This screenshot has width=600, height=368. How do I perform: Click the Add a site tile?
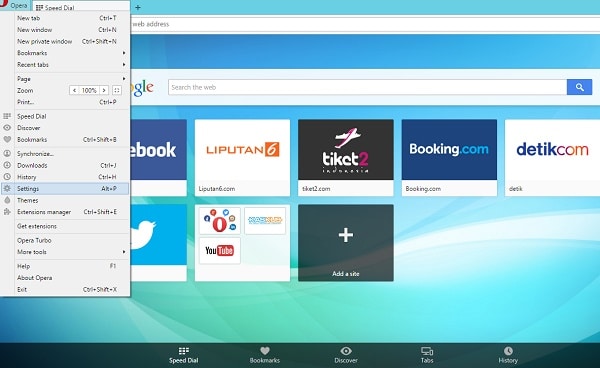(x=346, y=243)
